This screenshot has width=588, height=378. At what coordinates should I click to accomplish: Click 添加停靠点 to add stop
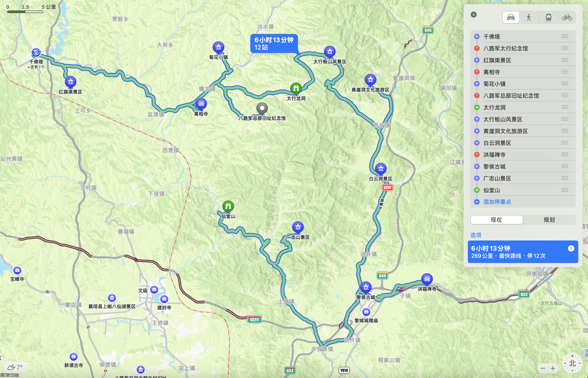point(497,202)
